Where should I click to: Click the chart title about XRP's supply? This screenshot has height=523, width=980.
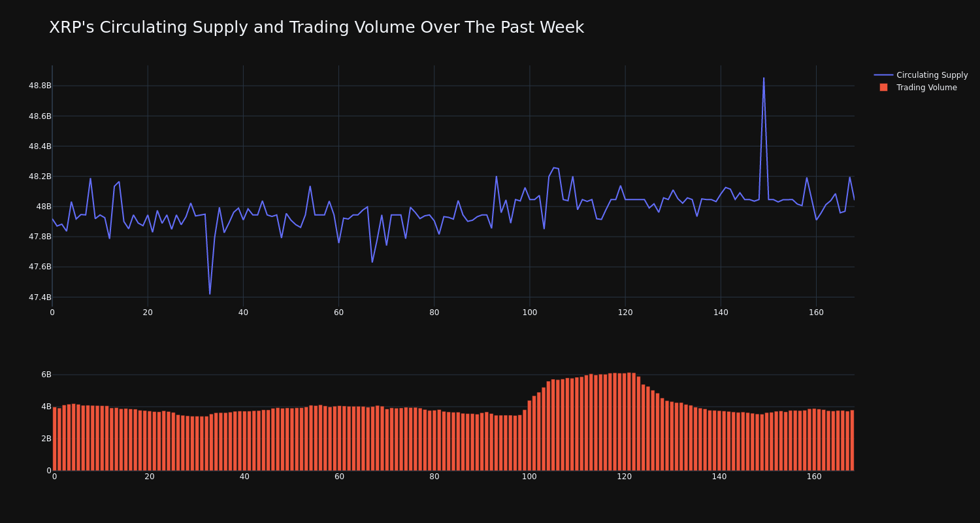coord(316,27)
